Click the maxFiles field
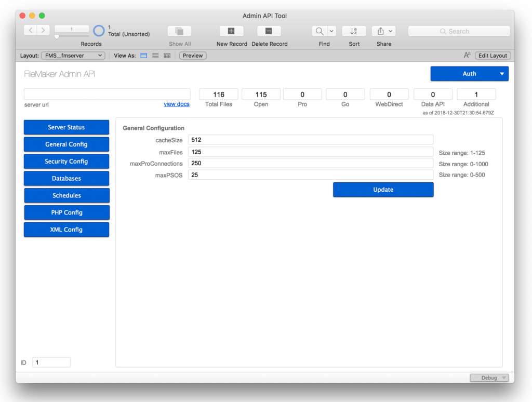This screenshot has height=402, width=532. (311, 152)
